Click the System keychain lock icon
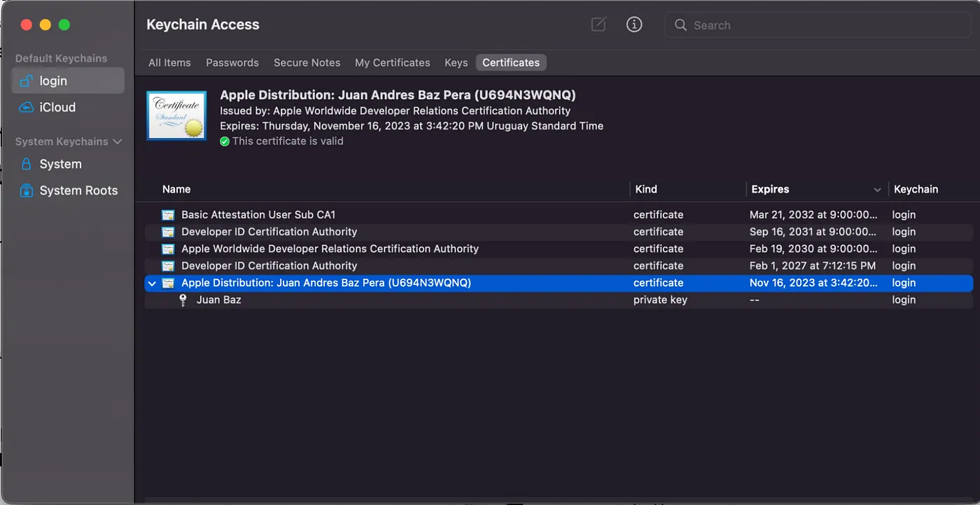980x505 pixels. (26, 164)
